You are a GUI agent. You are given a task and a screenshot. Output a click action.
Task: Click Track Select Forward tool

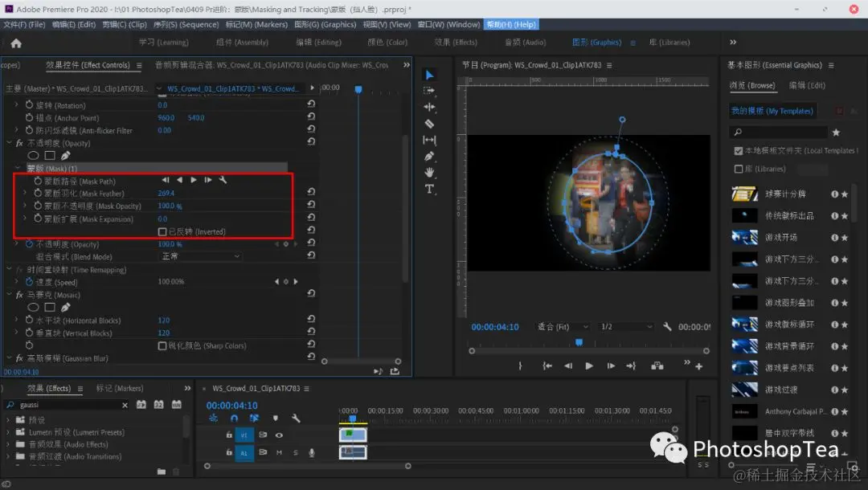pos(429,91)
